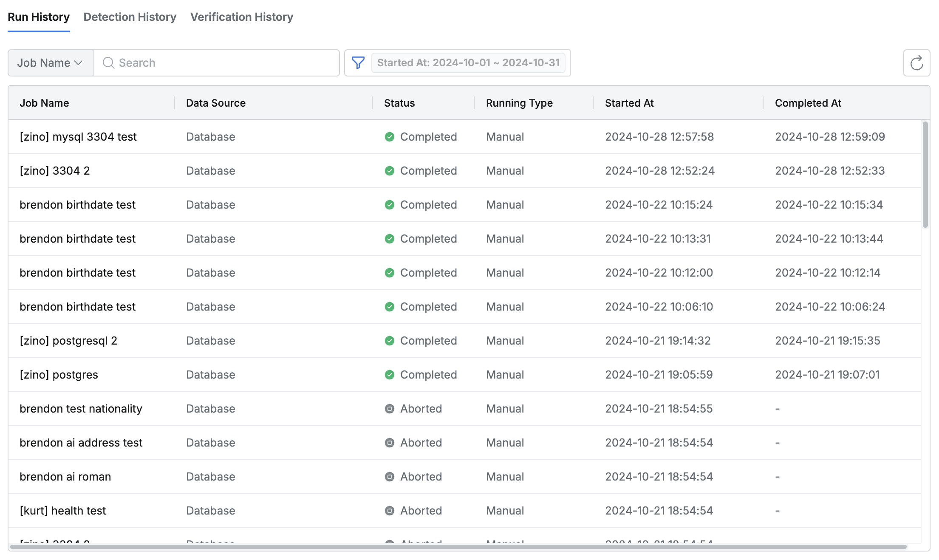Click the filter funnel icon
This screenshot has height=560, width=939.
click(x=358, y=63)
